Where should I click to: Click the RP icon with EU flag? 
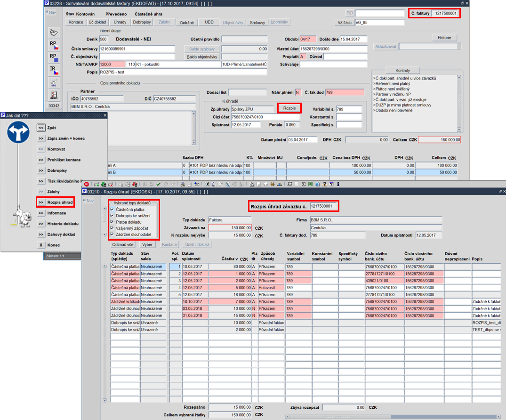click(54, 57)
